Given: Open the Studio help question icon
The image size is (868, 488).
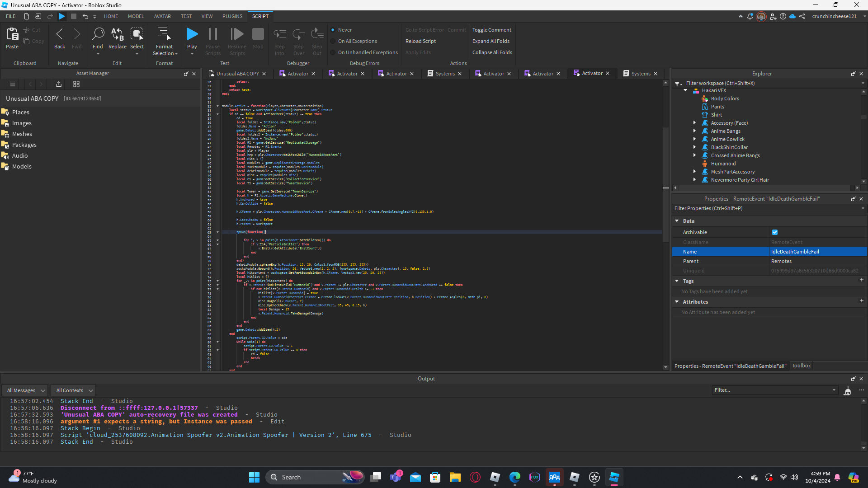Looking at the screenshot, I should (x=783, y=16).
